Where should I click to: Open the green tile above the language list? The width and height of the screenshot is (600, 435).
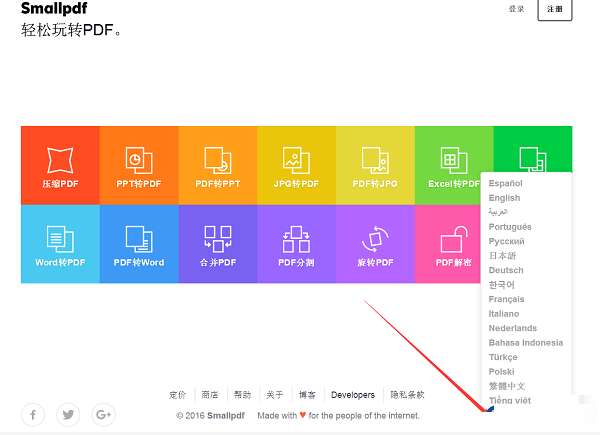click(x=533, y=150)
